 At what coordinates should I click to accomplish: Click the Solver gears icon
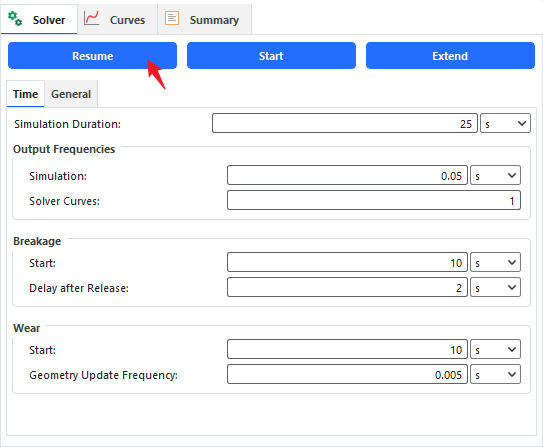coord(15,19)
